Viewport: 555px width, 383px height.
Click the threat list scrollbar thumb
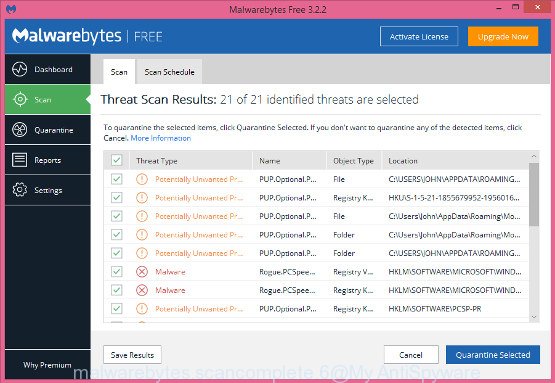point(534,194)
